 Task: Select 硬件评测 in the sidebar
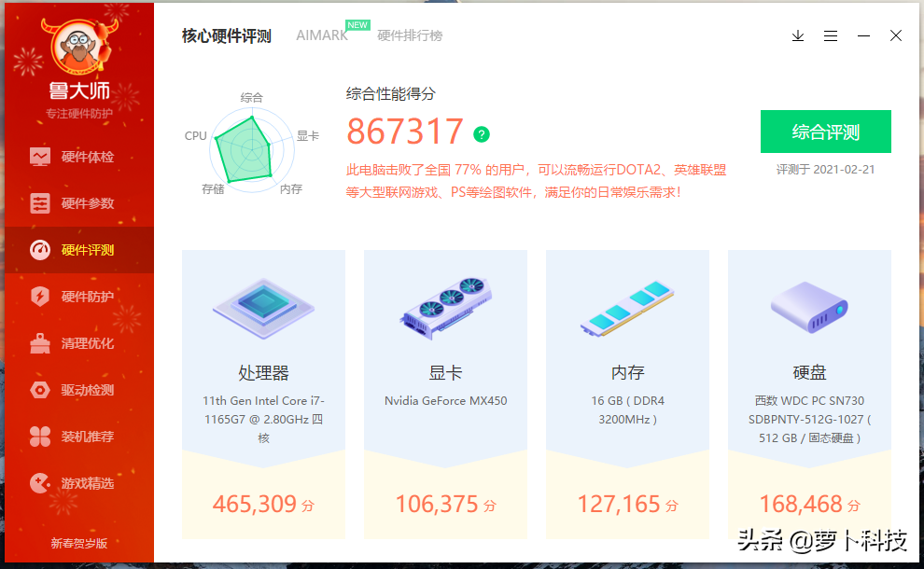point(79,250)
